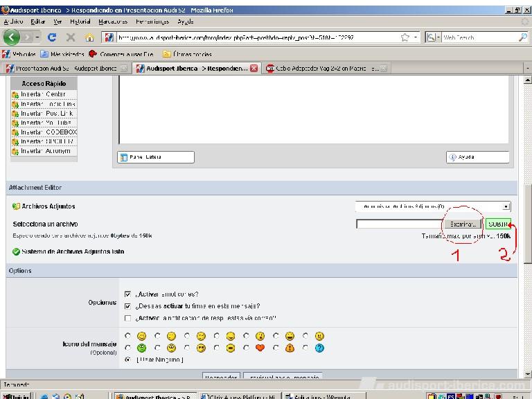Click the scrollbar up arrow
The image size is (532, 399).
(x=527, y=80)
